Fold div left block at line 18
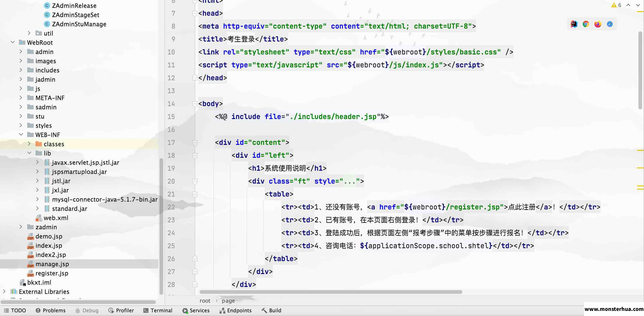This screenshot has width=644, height=316. tap(195, 155)
